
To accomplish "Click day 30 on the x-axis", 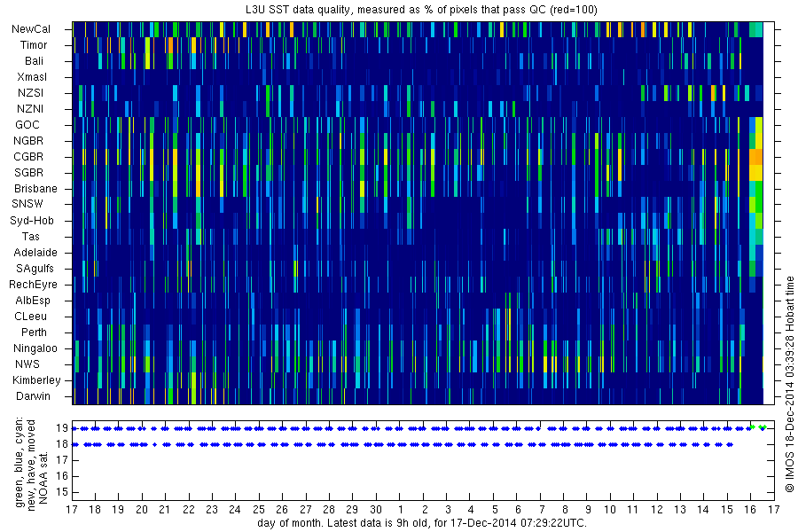I will coord(376,509).
